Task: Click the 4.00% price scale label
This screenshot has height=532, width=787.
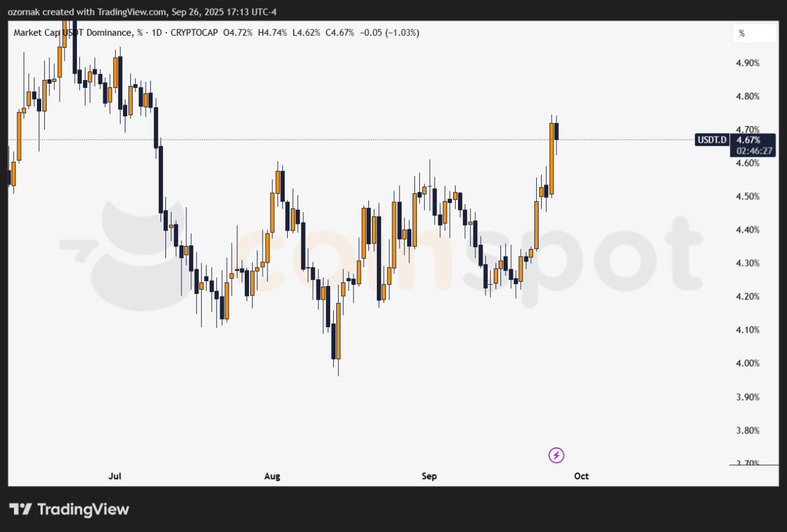Action: (x=748, y=363)
